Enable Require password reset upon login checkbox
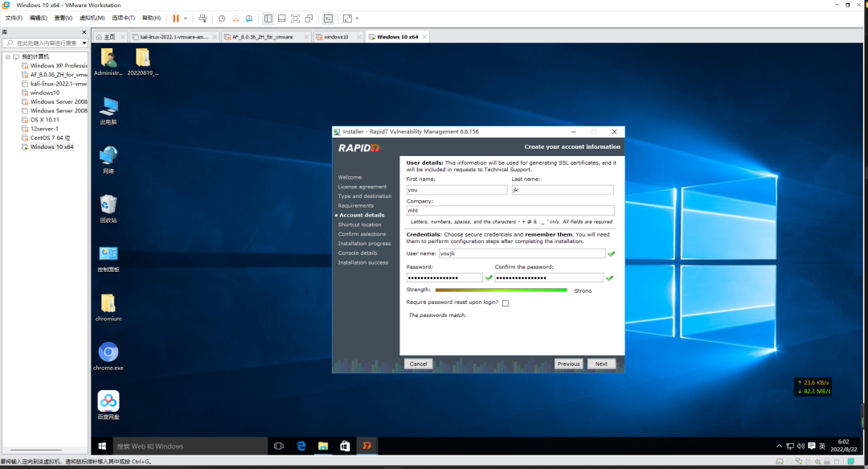The width and height of the screenshot is (868, 469). pyautogui.click(x=506, y=303)
